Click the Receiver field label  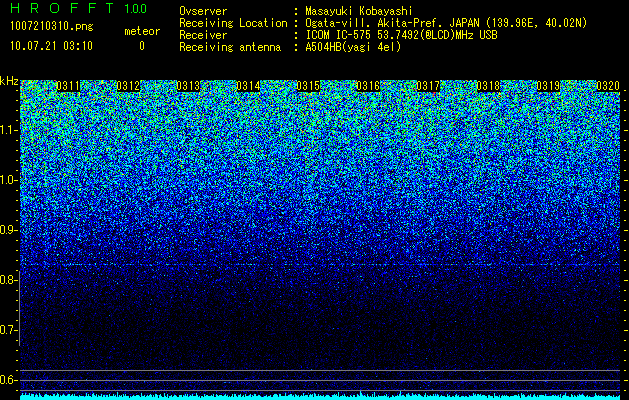click(x=203, y=35)
